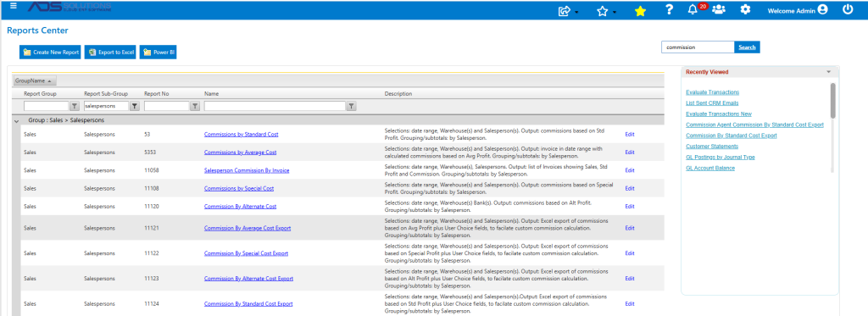Image resolution: width=868 pixels, height=316 pixels.
Task: Click the ADS Solutions logo
Action: click(x=70, y=7)
